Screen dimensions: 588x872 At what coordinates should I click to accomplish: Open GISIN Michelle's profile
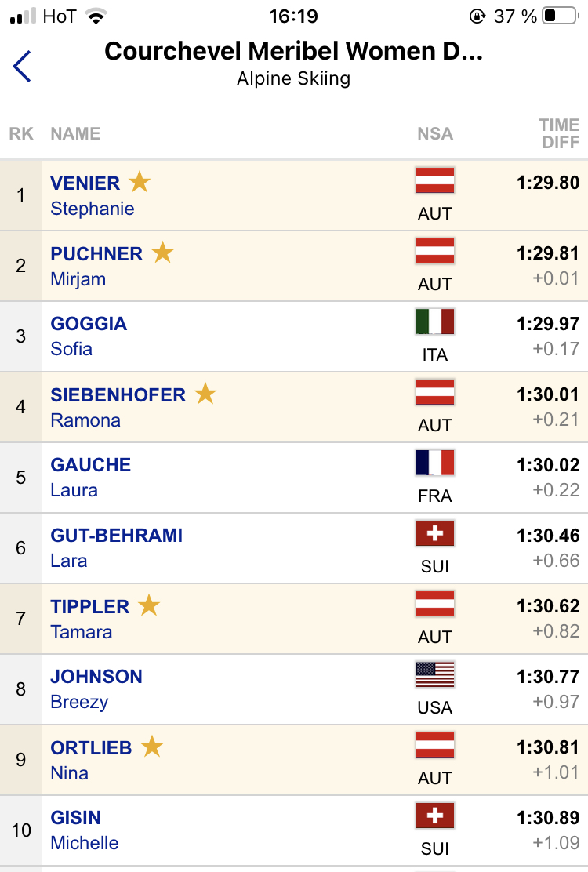pyautogui.click(x=85, y=830)
